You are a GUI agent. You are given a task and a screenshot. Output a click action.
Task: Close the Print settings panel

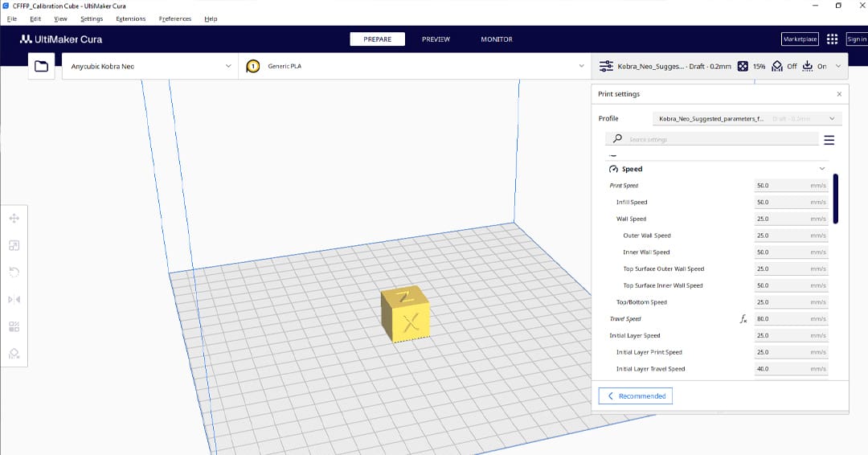tap(839, 94)
